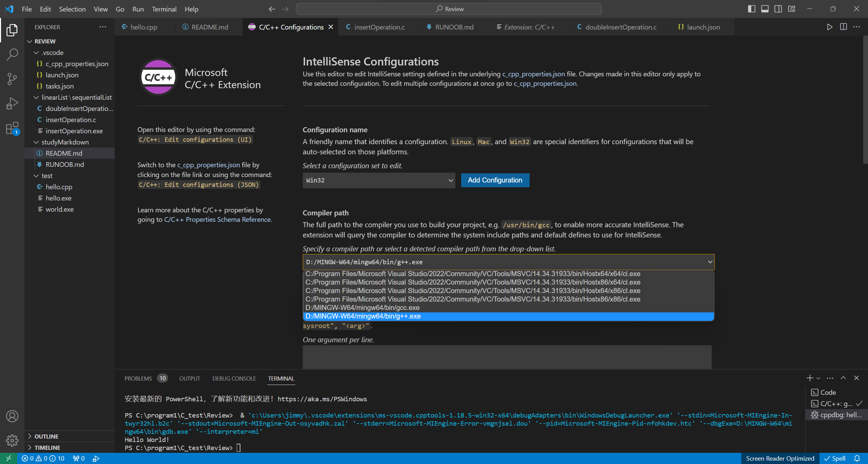Image resolution: width=868 pixels, height=464 pixels.
Task: Open the Accounts icon in activity bar
Action: [x=12, y=416]
